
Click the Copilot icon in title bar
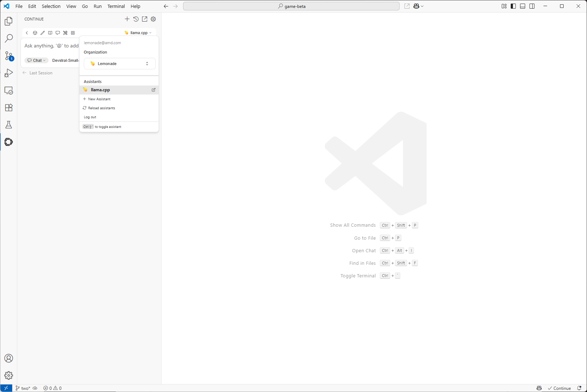tap(417, 6)
